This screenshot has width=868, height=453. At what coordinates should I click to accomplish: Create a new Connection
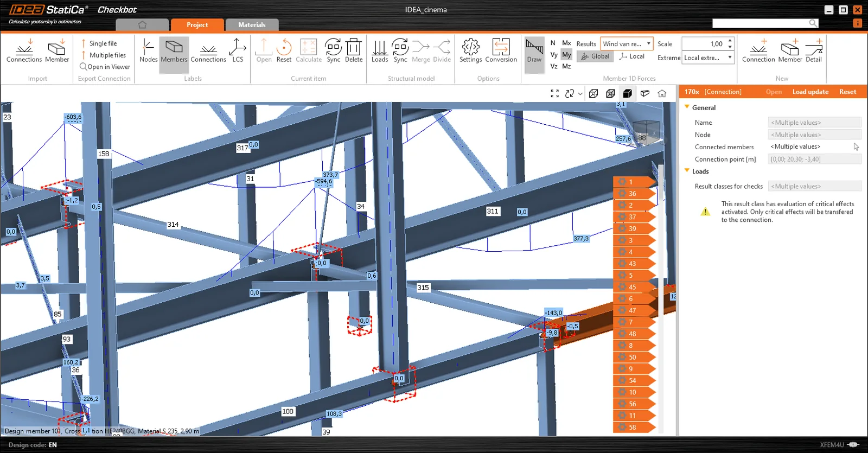[x=758, y=50]
